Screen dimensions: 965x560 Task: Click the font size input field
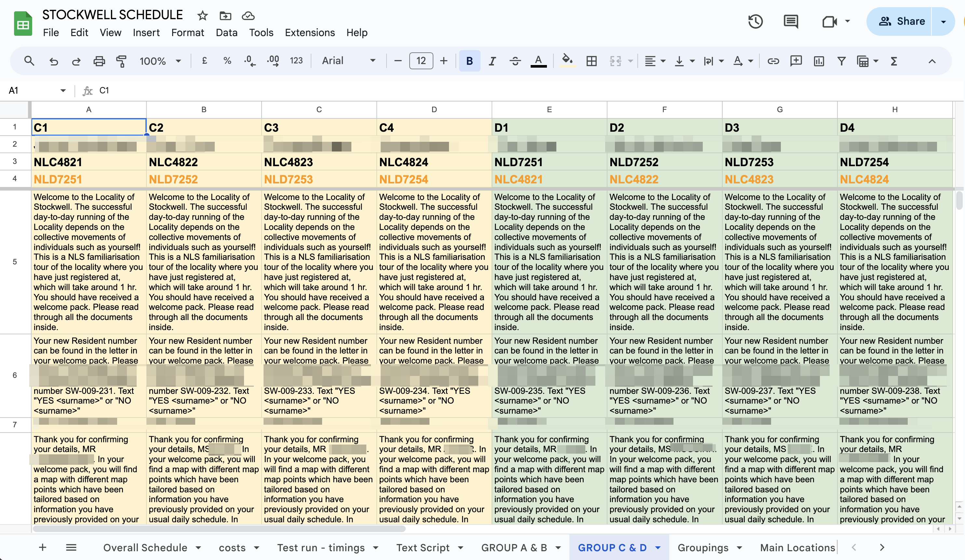[x=421, y=61]
